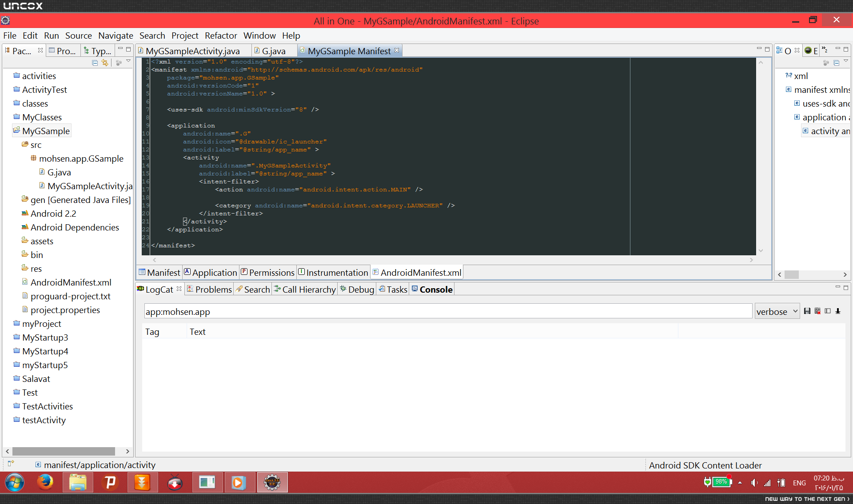This screenshot has height=504, width=853.
Task: Open File Explorer from the taskbar
Action: click(x=78, y=482)
